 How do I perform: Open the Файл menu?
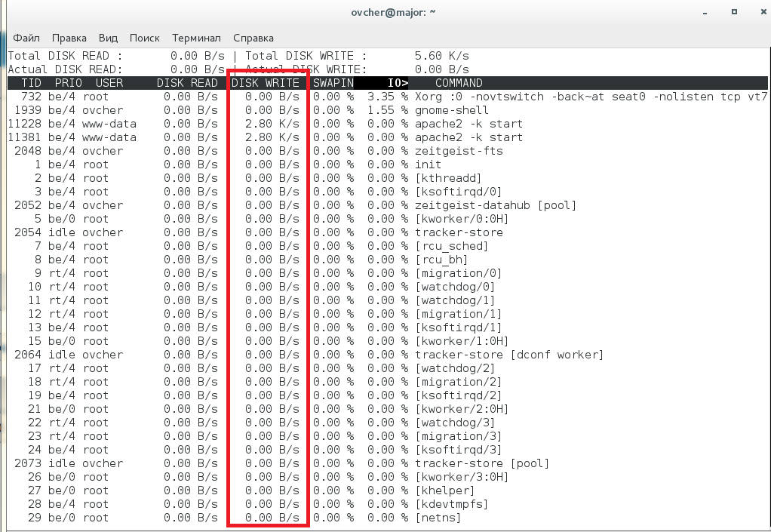pyautogui.click(x=26, y=38)
